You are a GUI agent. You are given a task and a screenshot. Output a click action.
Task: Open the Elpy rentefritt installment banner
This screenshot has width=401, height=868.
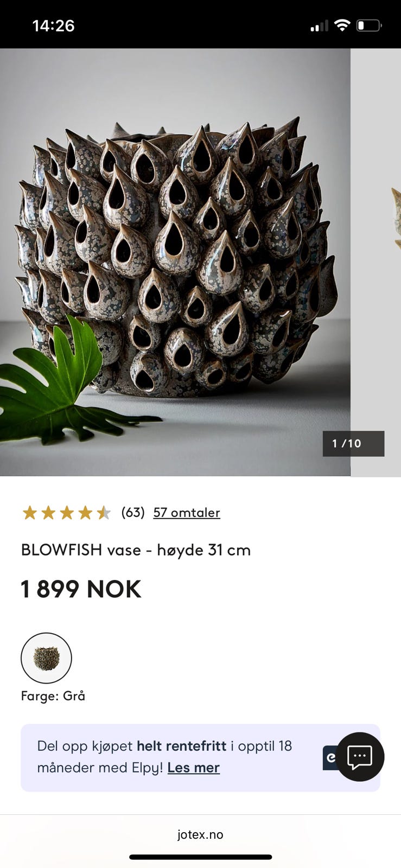click(x=200, y=757)
